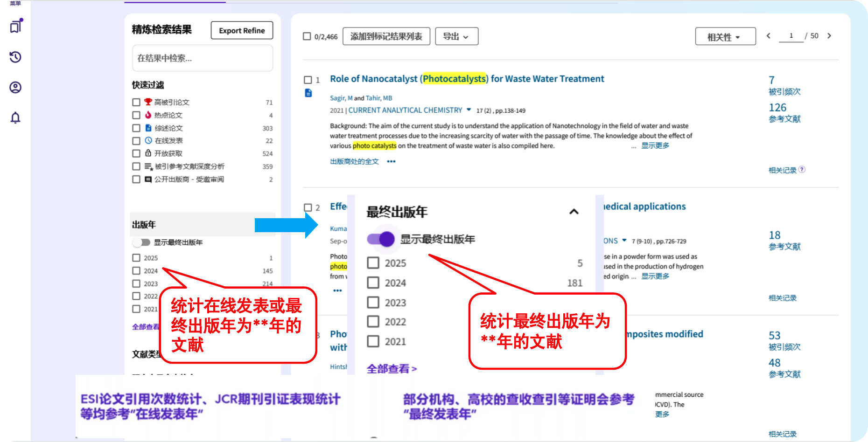Check 2022 in enlarged 最终出版年 panel
Viewport: 868px width, 442px height.
click(x=373, y=322)
